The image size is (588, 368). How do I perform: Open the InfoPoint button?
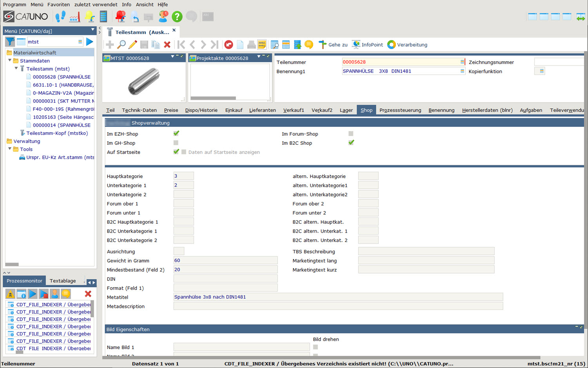367,45
